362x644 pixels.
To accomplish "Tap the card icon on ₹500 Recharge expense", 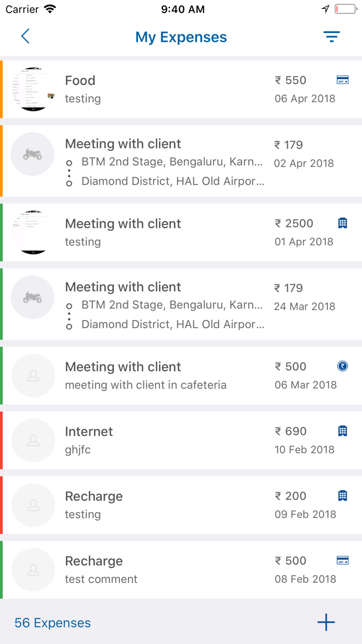I will coord(342,560).
